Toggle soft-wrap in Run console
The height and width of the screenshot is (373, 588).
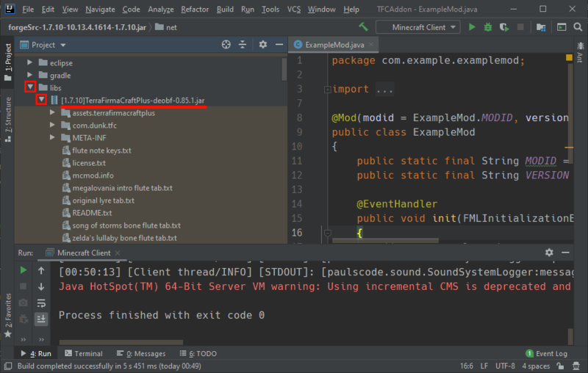click(x=41, y=303)
